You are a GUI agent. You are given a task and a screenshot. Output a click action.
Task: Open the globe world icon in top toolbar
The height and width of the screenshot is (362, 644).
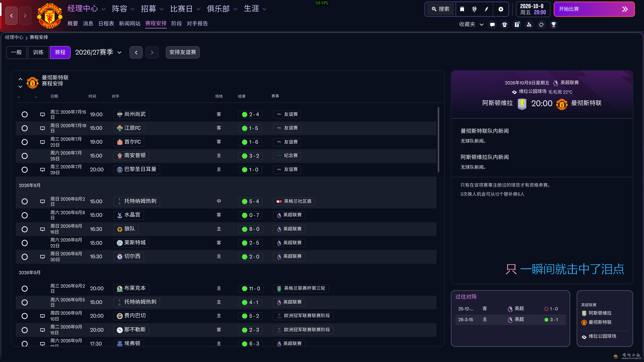(474, 9)
